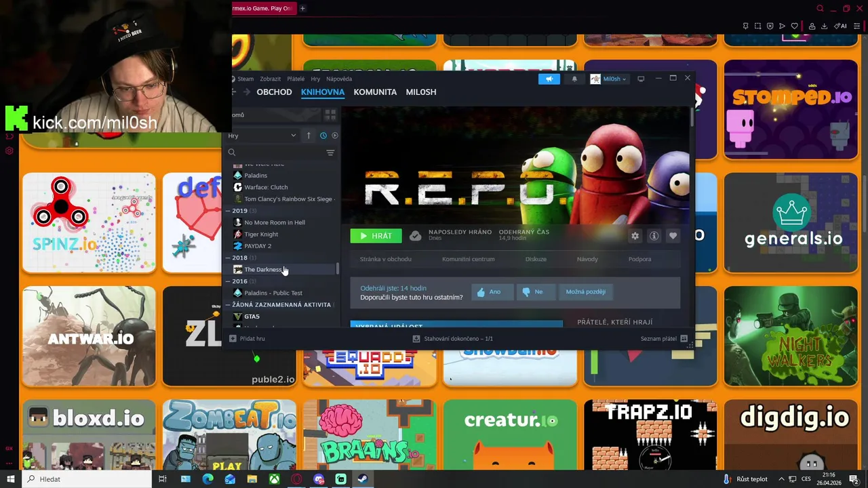Open Komunitní centrum link

pos(468,259)
